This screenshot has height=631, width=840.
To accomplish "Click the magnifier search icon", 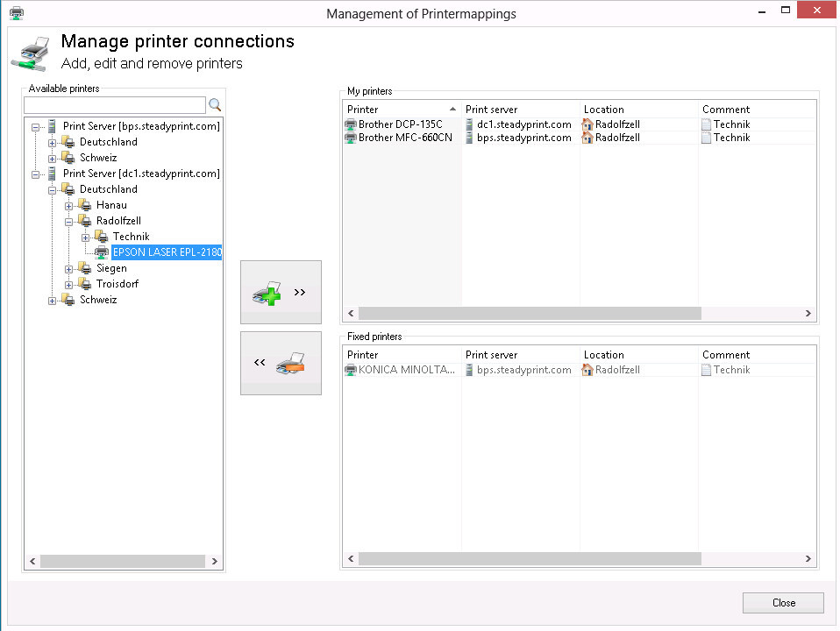I will pyautogui.click(x=215, y=104).
